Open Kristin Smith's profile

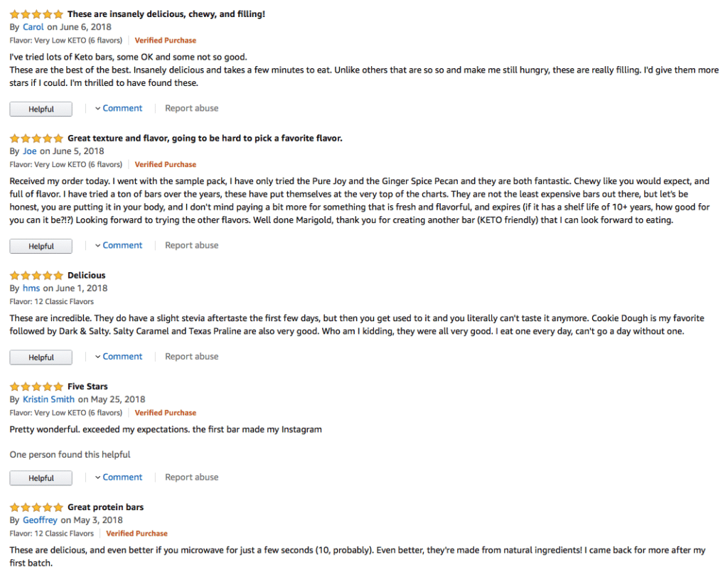(x=48, y=399)
